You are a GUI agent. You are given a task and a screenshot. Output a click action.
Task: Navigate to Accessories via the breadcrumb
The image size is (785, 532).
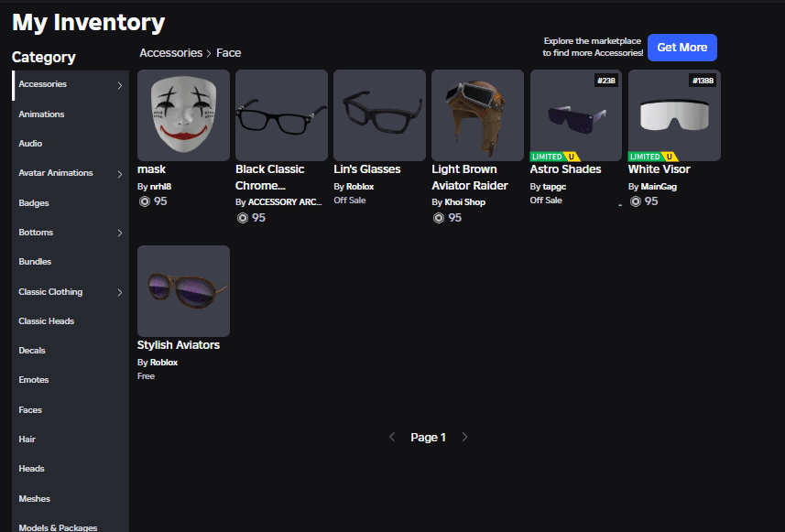click(170, 52)
